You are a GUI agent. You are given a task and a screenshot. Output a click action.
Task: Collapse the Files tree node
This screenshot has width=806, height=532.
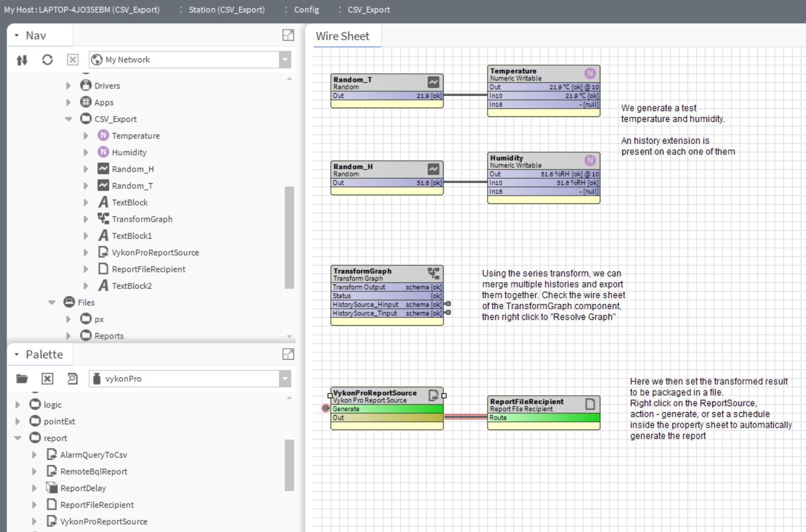coord(52,302)
